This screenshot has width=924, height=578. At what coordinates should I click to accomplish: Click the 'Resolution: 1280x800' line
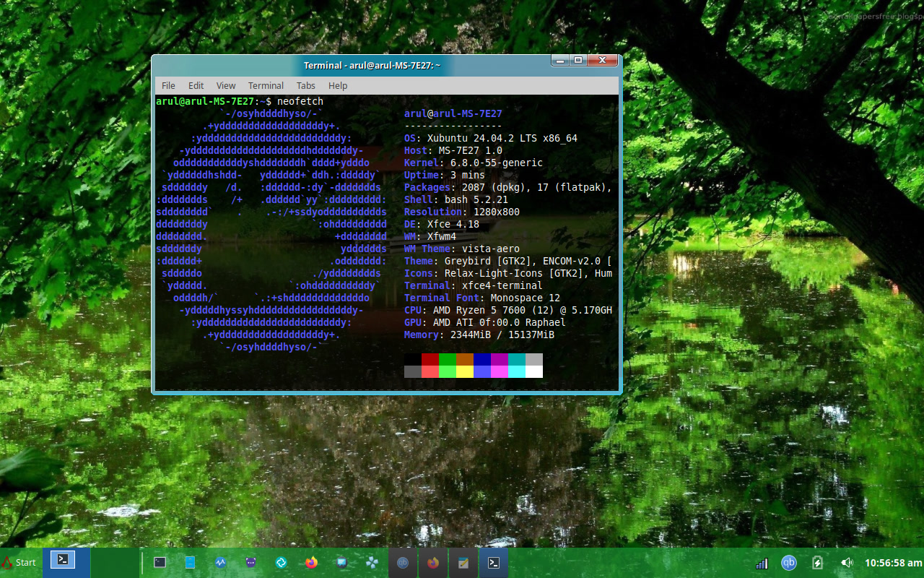tap(462, 212)
